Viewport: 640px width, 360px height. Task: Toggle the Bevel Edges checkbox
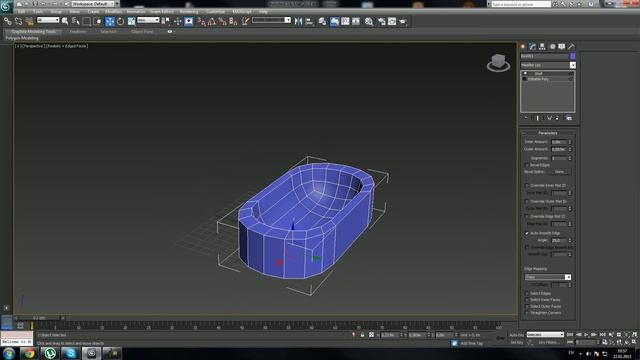(x=527, y=165)
